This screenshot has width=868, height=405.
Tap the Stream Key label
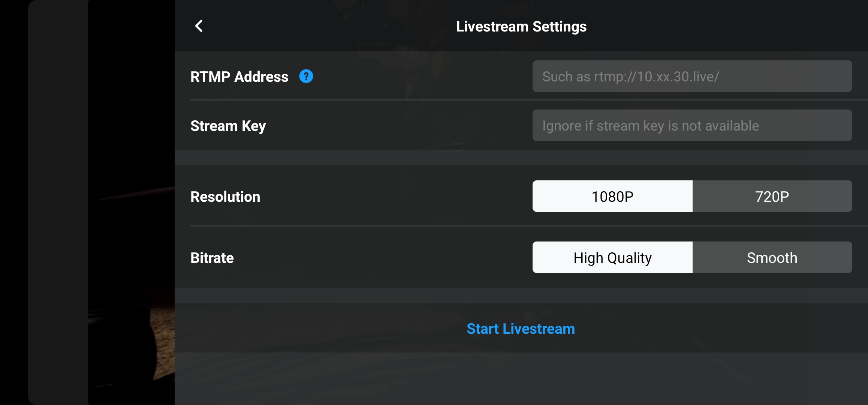click(228, 126)
